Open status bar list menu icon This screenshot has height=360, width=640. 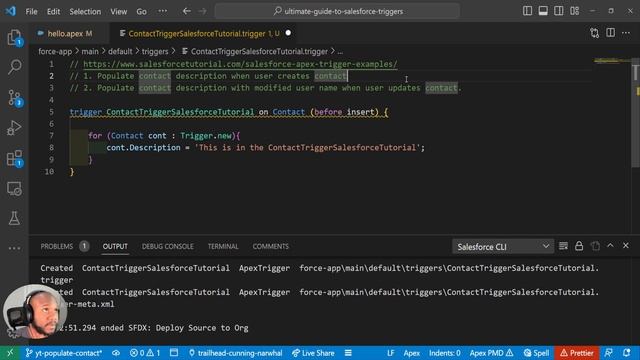(x=348, y=353)
